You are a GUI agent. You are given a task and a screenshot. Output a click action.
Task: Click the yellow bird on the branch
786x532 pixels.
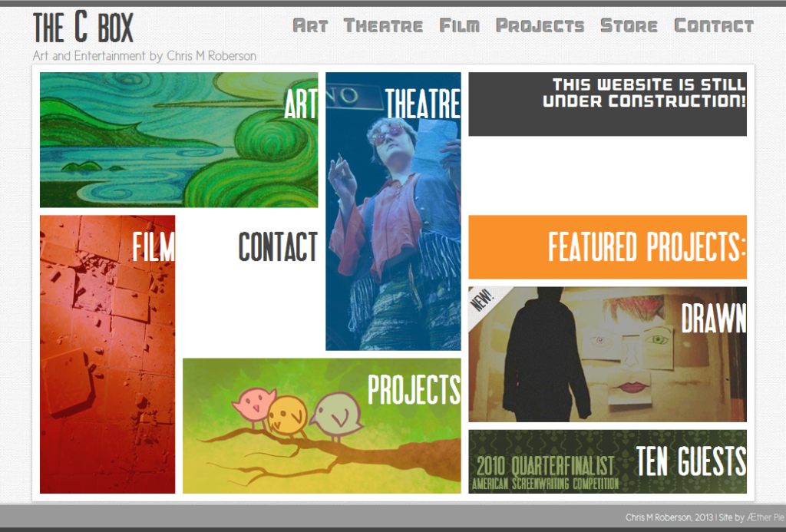287,415
